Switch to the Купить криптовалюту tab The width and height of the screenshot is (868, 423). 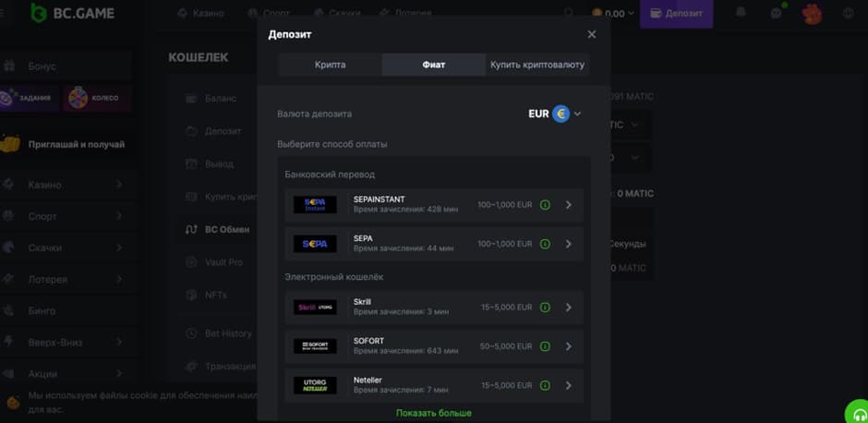(x=536, y=65)
